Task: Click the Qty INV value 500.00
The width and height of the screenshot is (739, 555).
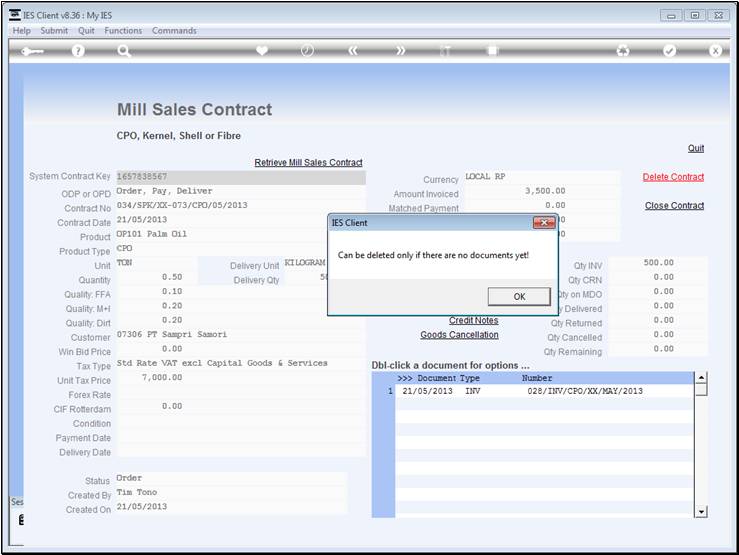Action: click(x=658, y=263)
